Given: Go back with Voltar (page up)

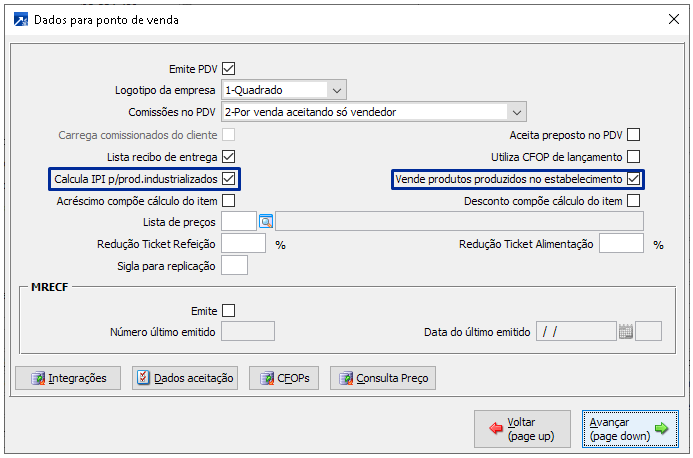Looking at the screenshot, I should pos(522,429).
